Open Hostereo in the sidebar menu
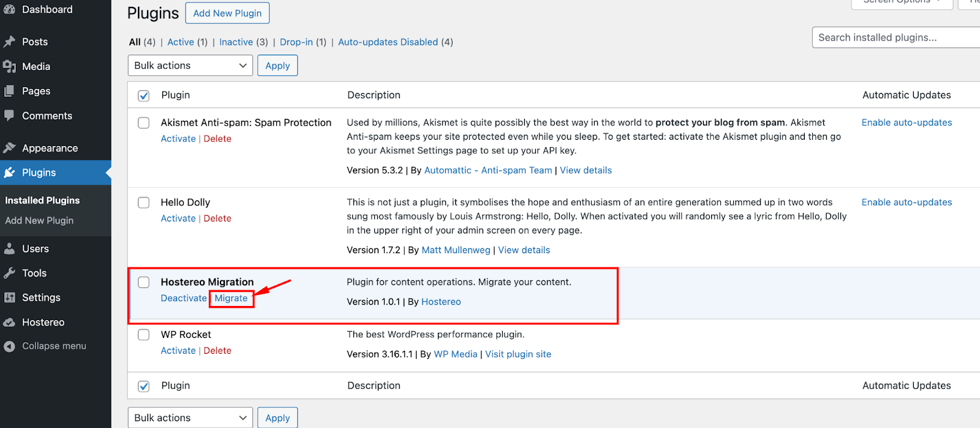The image size is (980, 428). tap(43, 322)
